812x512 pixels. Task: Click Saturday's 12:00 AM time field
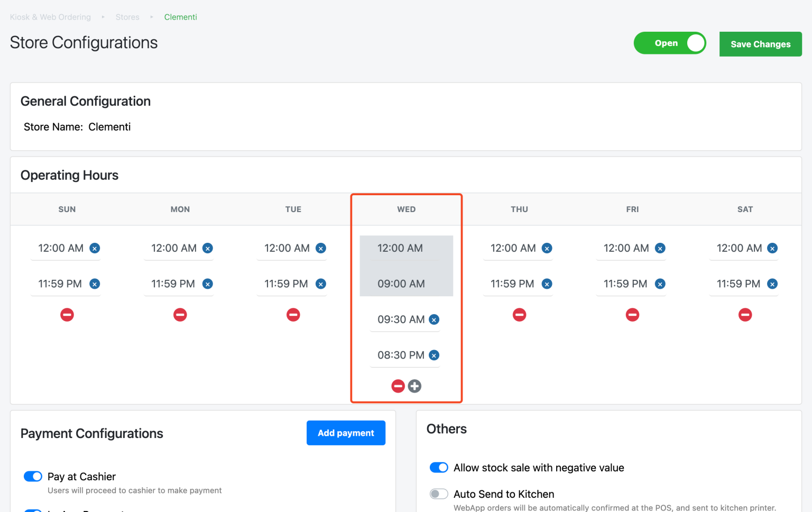coord(740,248)
